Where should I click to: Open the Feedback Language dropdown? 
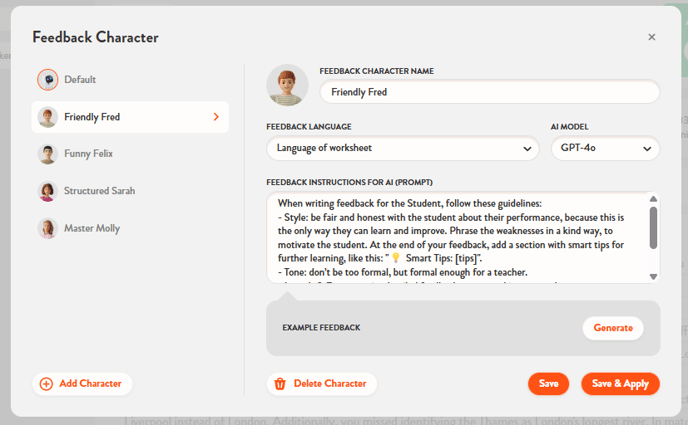403,149
